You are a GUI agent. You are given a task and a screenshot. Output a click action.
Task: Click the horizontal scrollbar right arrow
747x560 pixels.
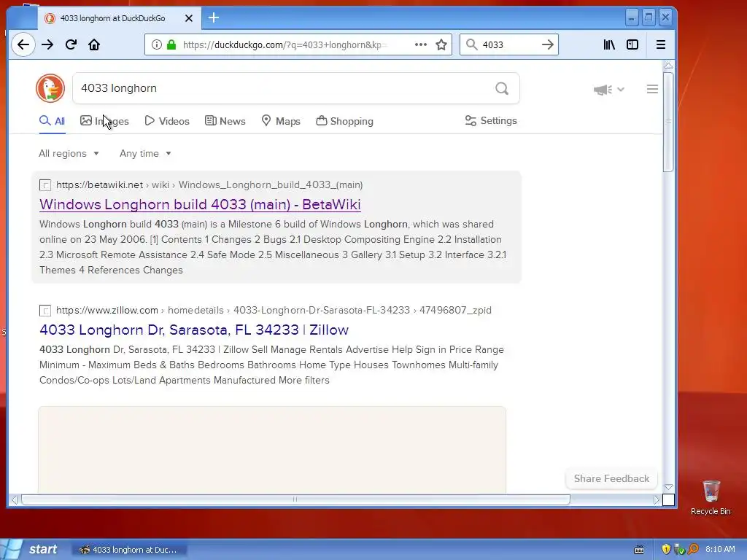point(657,499)
